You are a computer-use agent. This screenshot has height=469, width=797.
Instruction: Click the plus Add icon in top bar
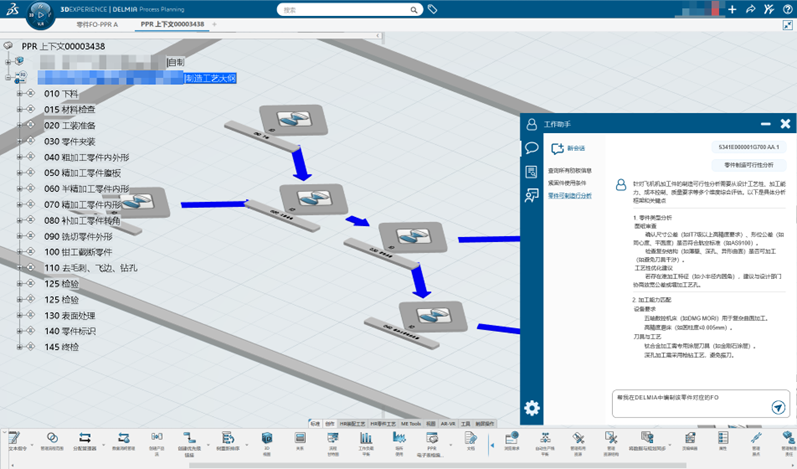coord(732,9)
